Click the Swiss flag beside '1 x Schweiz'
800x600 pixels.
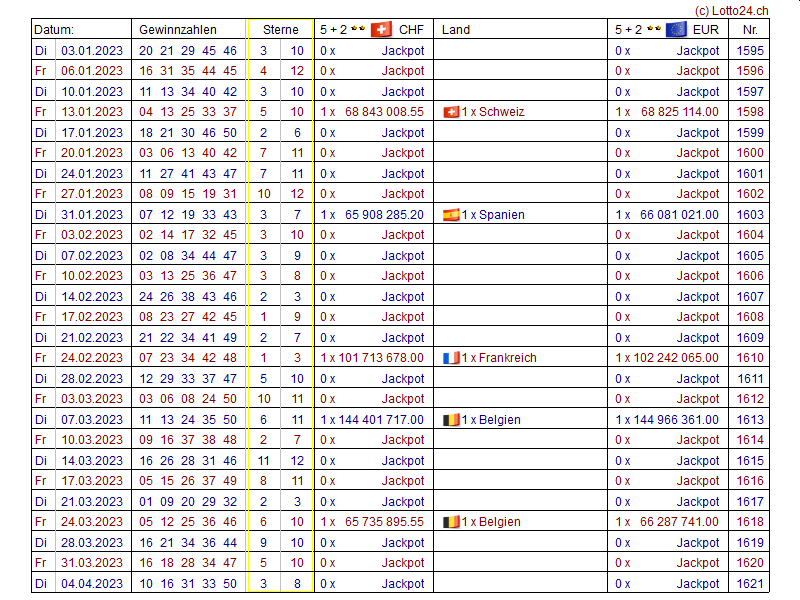click(450, 112)
